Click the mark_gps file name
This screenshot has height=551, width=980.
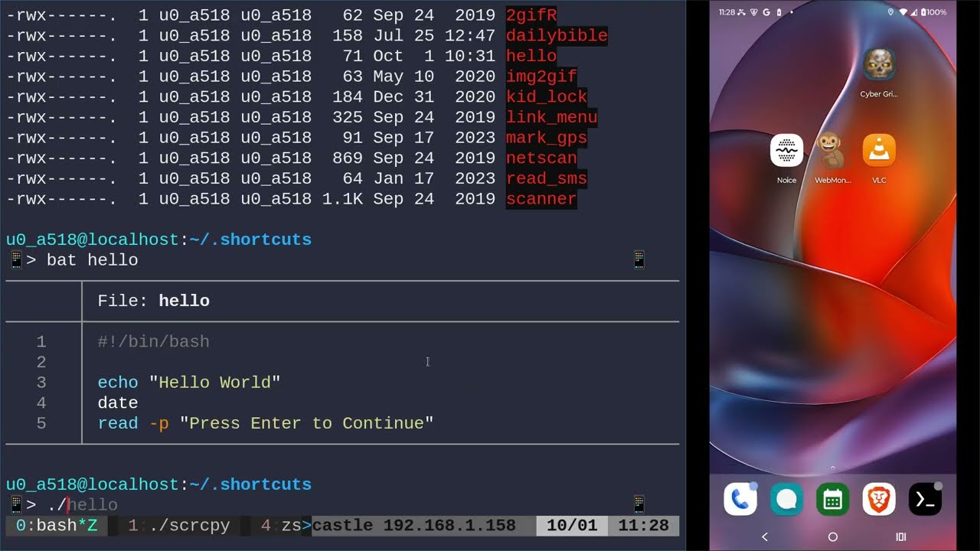[547, 138]
